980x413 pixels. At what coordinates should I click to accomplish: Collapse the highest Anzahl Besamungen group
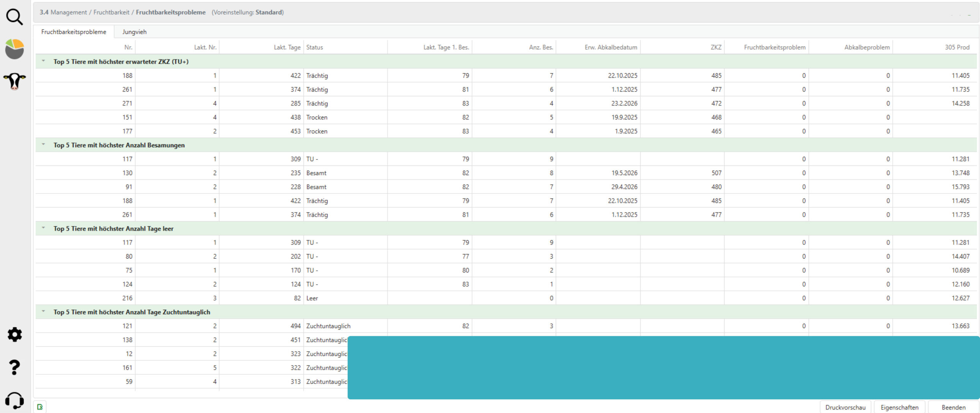44,145
